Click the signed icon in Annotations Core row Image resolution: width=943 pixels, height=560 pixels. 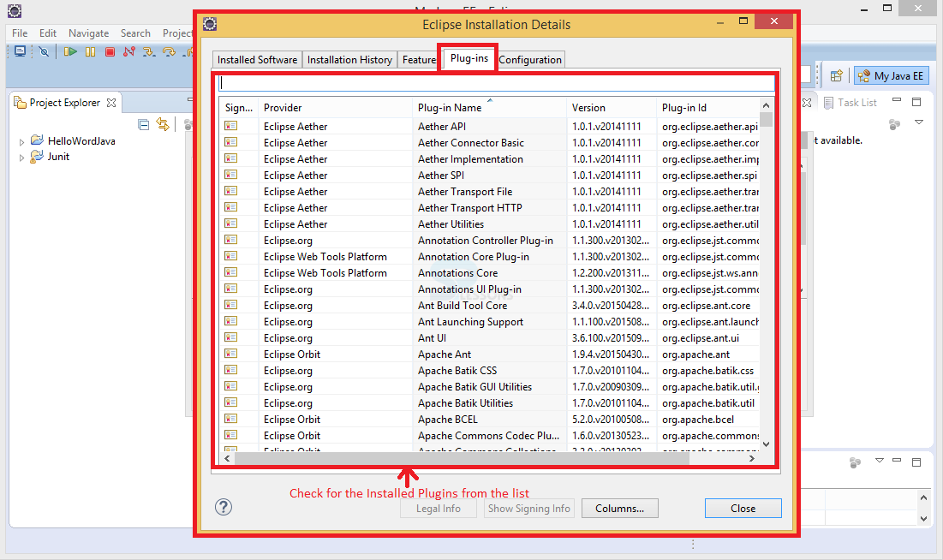click(231, 272)
